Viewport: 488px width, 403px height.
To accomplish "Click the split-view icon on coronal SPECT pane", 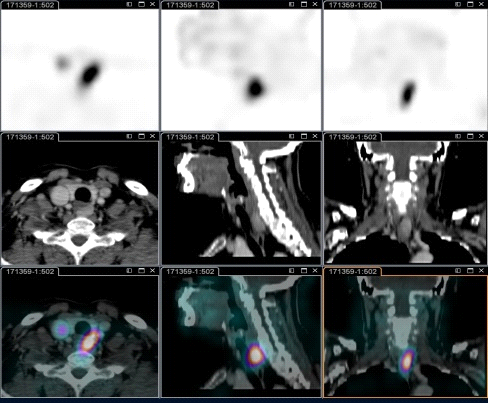I will click(x=458, y=4).
